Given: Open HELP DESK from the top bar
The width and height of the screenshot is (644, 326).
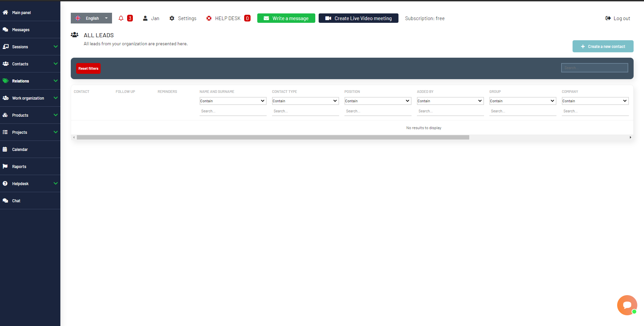Looking at the screenshot, I should [x=228, y=18].
